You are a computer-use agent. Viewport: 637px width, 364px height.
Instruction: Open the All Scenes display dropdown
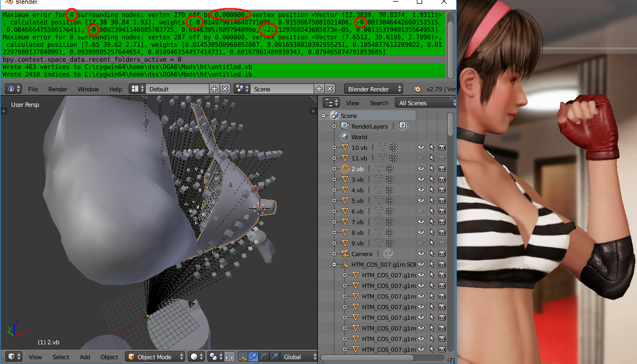(x=425, y=103)
